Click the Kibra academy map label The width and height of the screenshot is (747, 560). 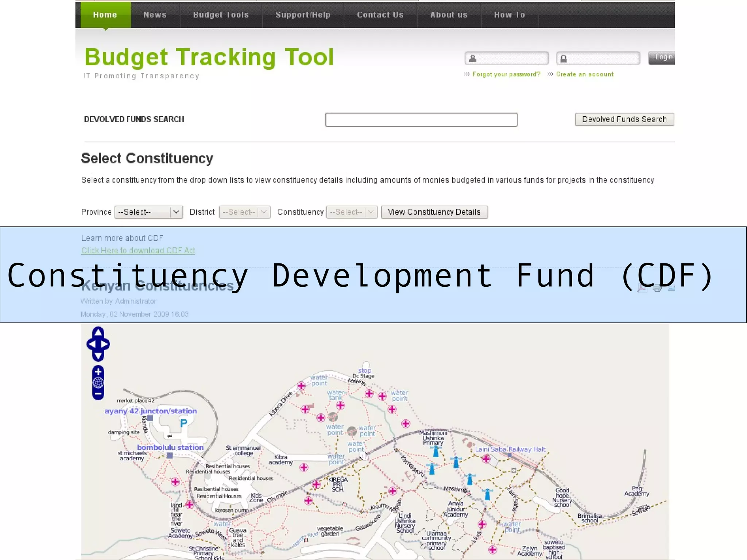[x=281, y=460]
